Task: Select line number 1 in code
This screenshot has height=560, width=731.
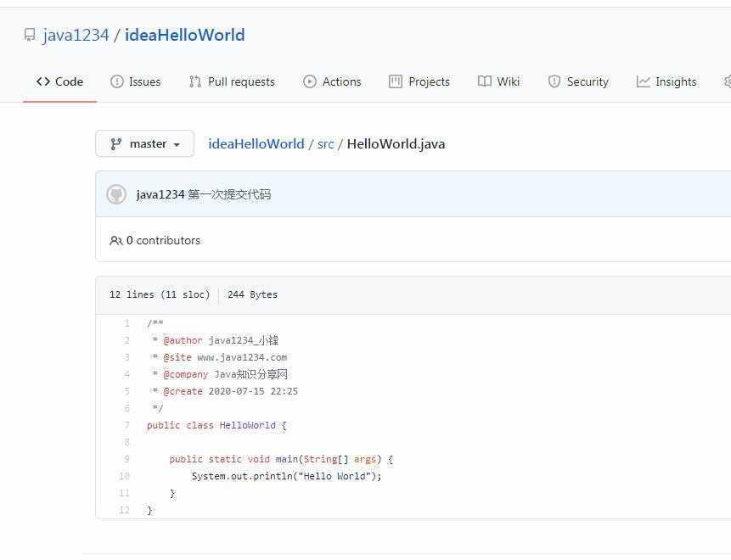Action: click(x=127, y=323)
